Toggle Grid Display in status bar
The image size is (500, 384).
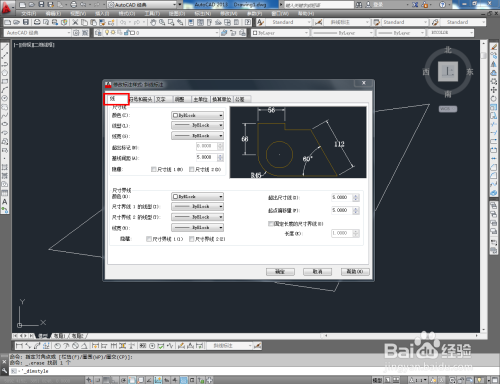tap(106, 380)
